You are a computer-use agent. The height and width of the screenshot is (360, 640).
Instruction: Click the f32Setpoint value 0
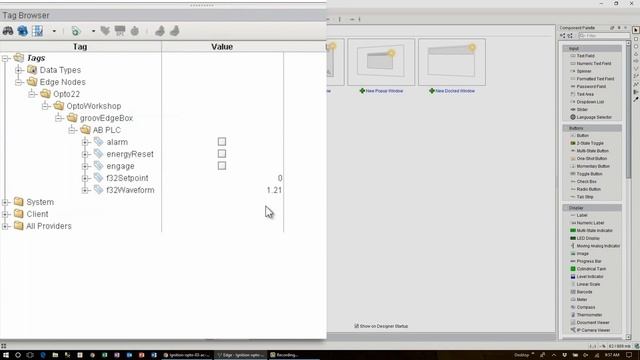(x=280, y=178)
